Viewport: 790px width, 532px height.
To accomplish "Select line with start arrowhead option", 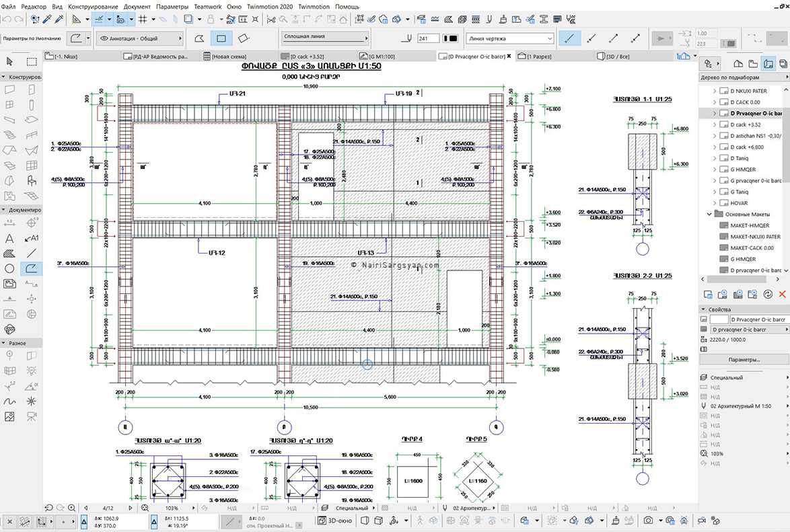I will tap(591, 38).
